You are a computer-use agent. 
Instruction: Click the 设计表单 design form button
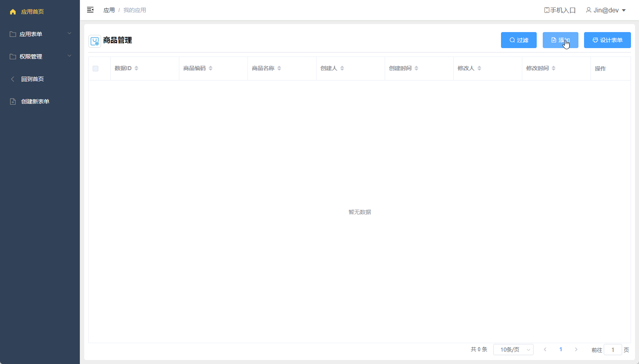[607, 40]
